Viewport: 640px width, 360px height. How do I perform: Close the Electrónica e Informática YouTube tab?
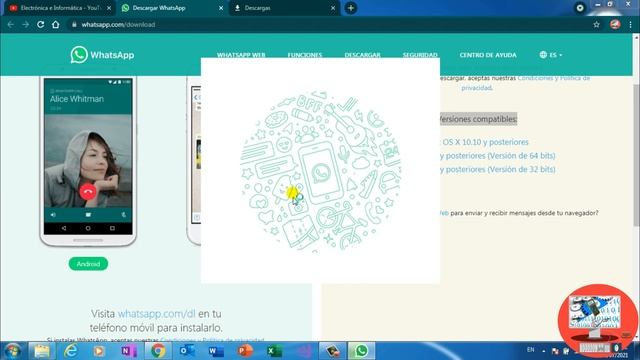[x=109, y=8]
